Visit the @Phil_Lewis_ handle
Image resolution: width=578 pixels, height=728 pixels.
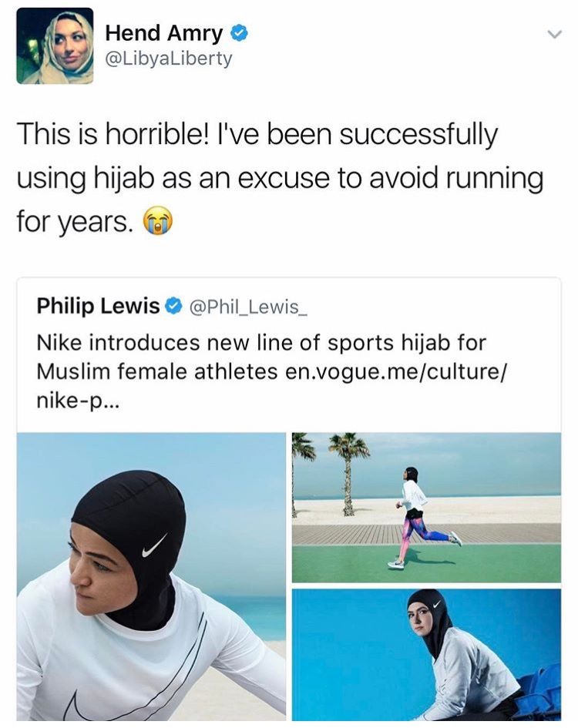coord(247,307)
